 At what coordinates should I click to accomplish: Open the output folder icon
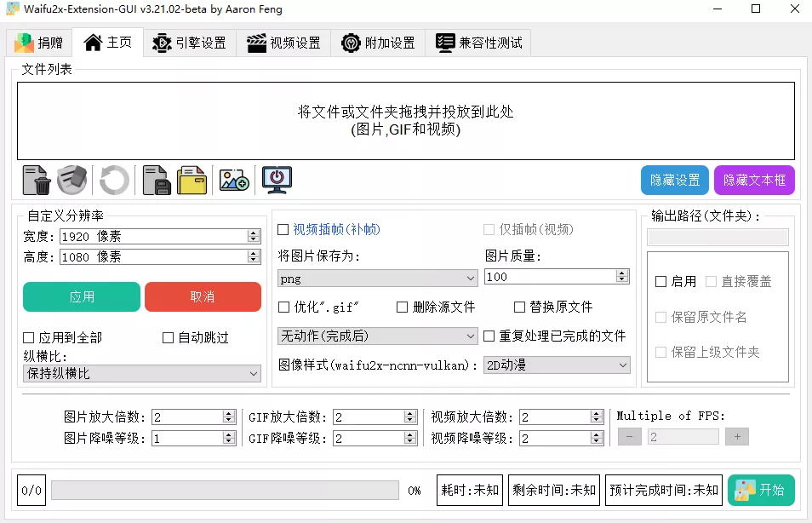tap(192, 180)
